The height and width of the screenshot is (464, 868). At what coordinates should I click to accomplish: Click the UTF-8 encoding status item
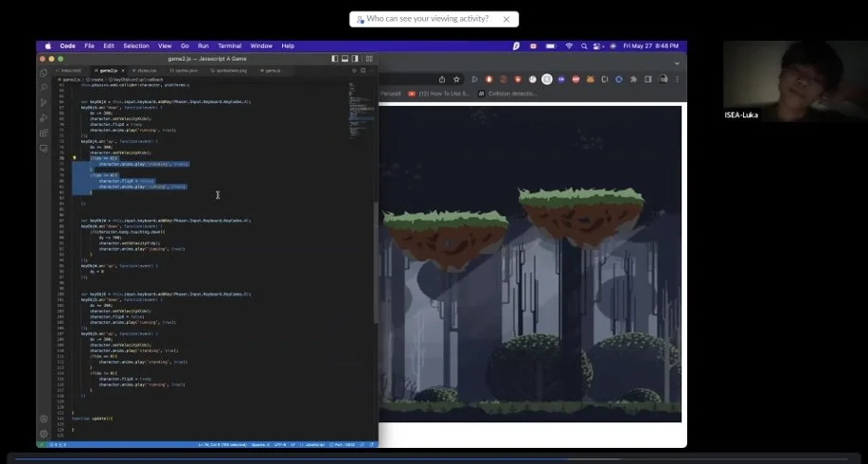[279, 445]
